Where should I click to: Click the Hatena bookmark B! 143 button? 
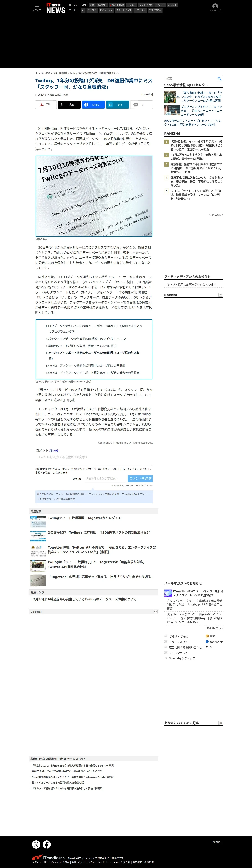pyautogui.click(x=118, y=104)
